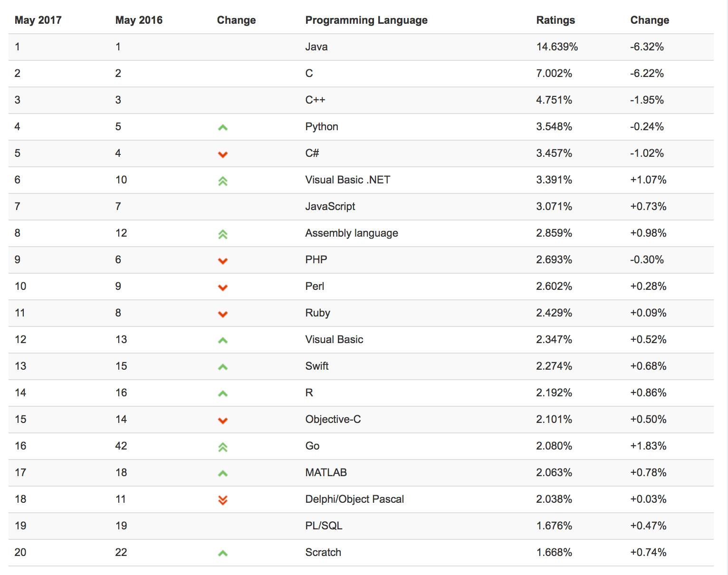Click the green up arrow beside Python
Image resolution: width=728 pixels, height=575 pixels.
(222, 127)
